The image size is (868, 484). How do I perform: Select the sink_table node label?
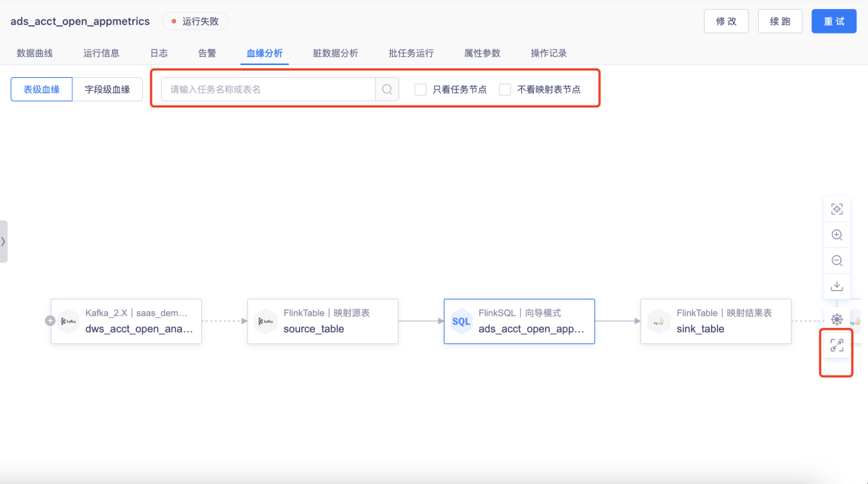(x=700, y=329)
